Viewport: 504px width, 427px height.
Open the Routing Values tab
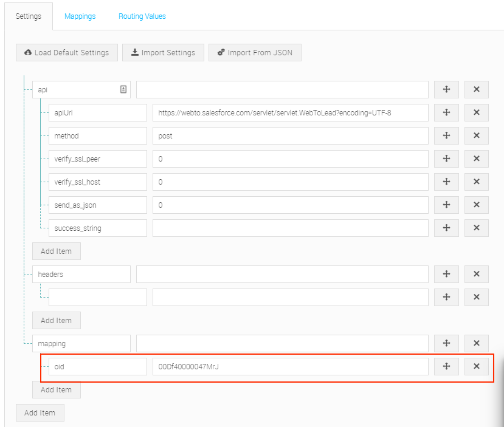click(142, 16)
